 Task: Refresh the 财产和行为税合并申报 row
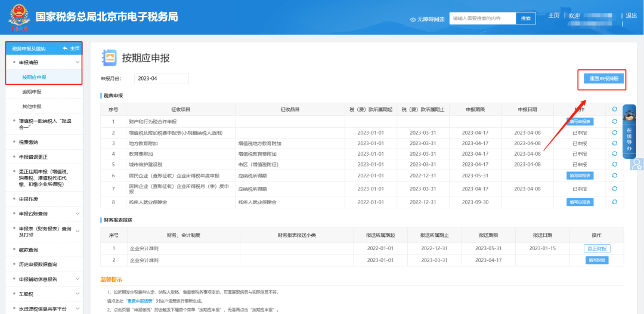[x=614, y=121]
